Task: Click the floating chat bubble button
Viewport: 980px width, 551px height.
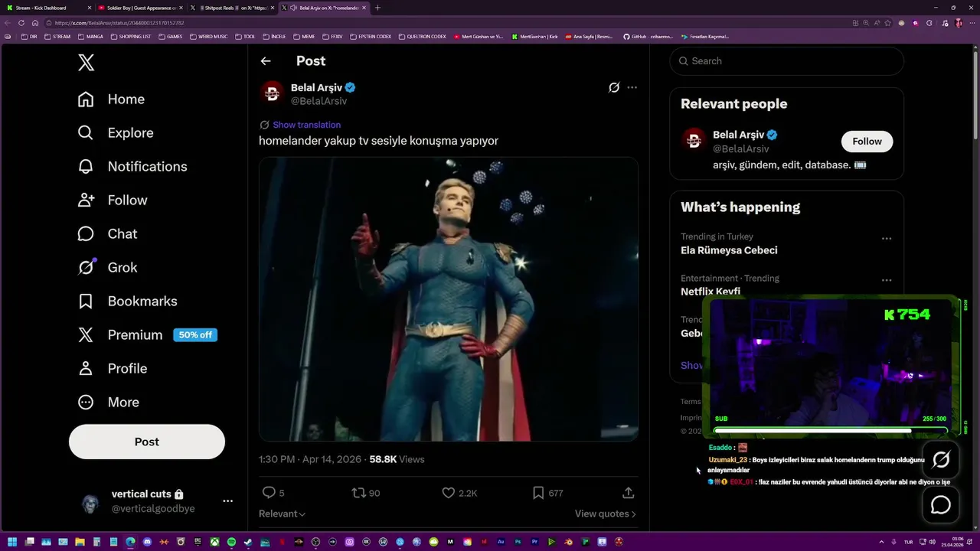Action: [941, 505]
